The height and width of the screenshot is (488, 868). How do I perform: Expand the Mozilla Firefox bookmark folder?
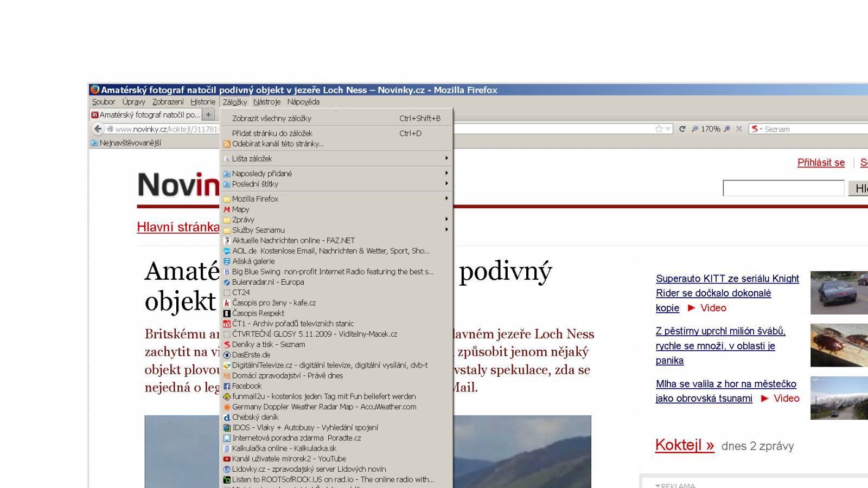(336, 199)
